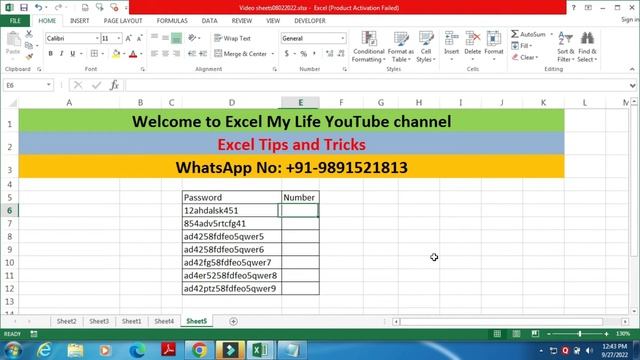Open Format as Table
Image resolution: width=640 pixels, height=360 pixels.
(x=400, y=47)
